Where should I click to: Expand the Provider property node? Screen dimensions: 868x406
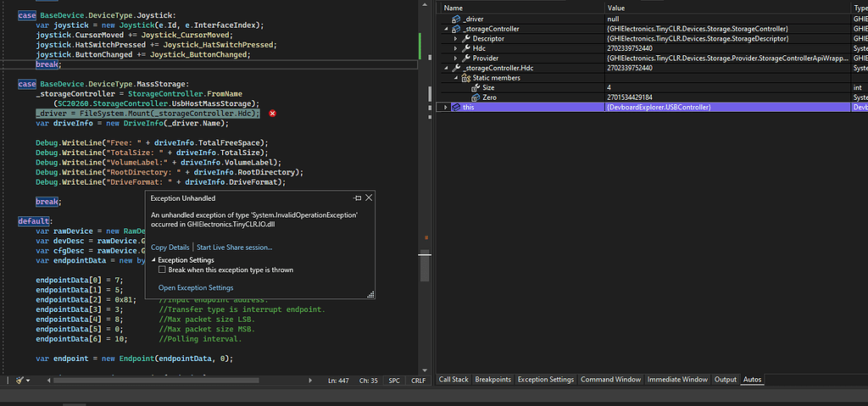[456, 58]
